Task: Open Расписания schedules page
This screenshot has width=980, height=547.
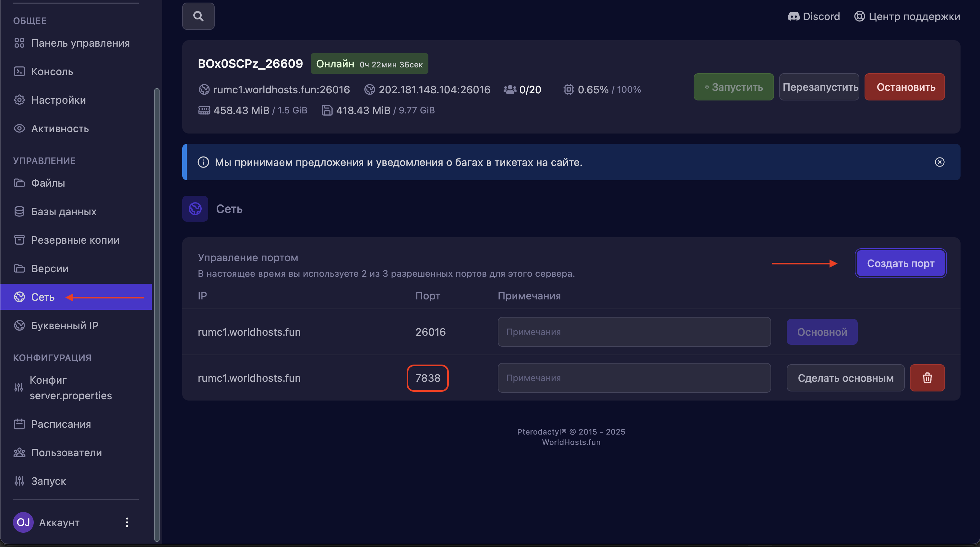Action: click(x=61, y=424)
